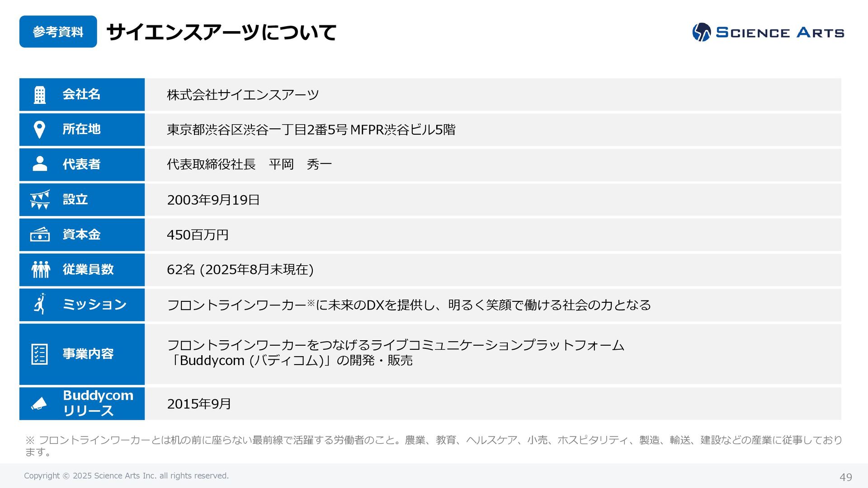
Task: Click the copyright notice in the footer
Action: coord(126,476)
